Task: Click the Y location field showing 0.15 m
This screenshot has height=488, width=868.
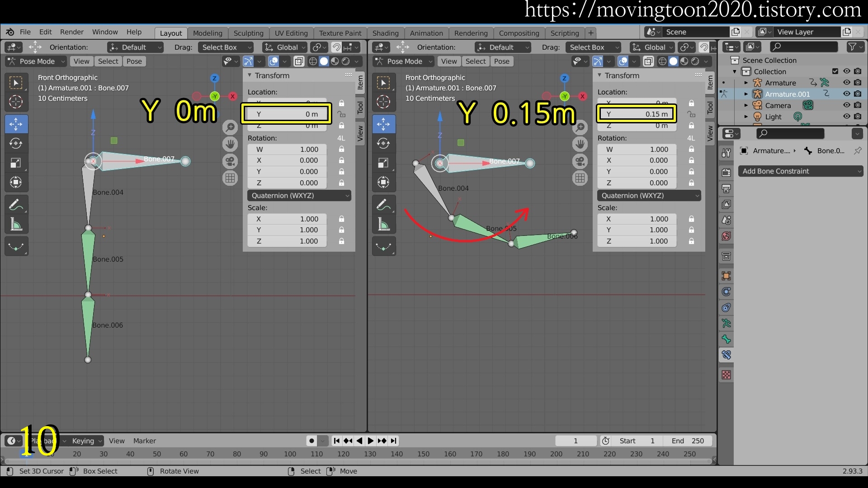Action: (636, 114)
